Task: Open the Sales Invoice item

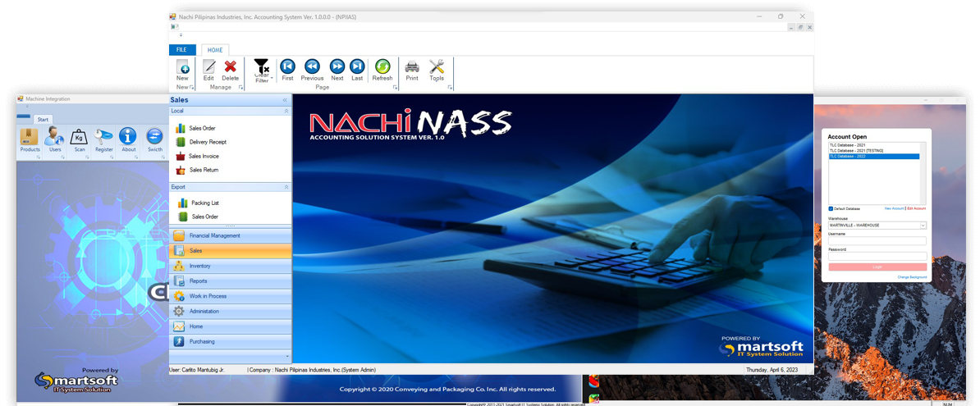Action: [x=203, y=156]
